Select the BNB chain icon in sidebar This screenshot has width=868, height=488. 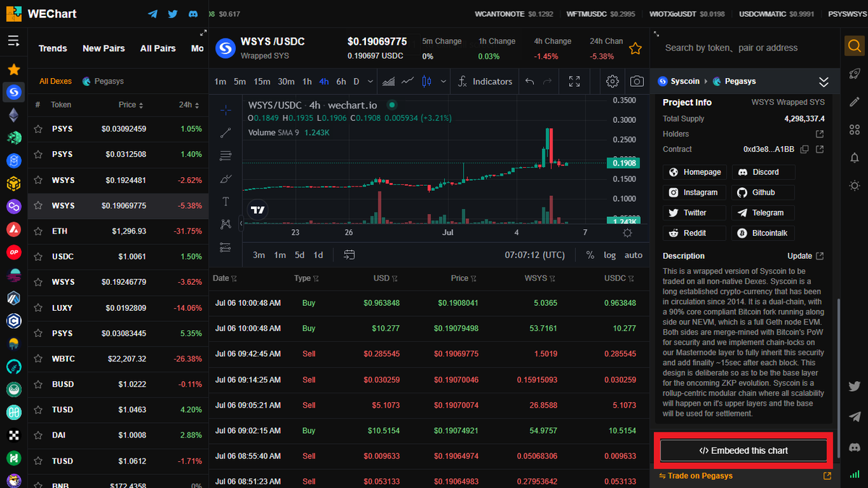[x=14, y=184]
